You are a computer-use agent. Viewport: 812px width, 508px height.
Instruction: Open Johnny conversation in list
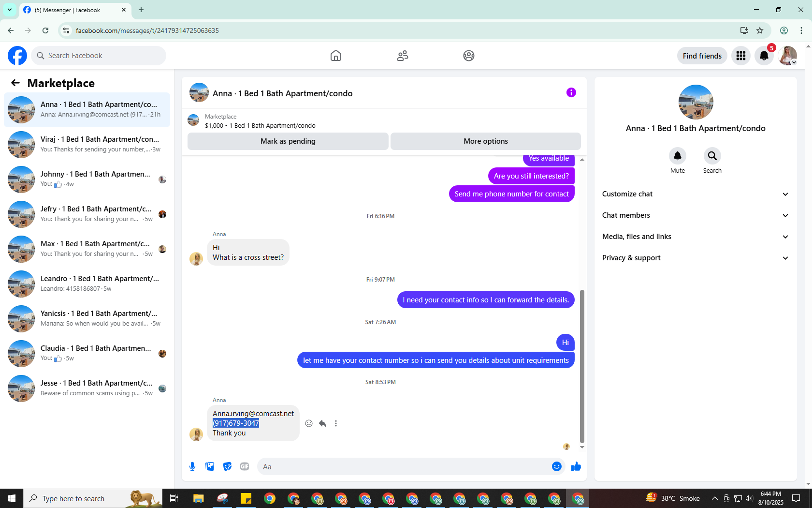(x=87, y=179)
